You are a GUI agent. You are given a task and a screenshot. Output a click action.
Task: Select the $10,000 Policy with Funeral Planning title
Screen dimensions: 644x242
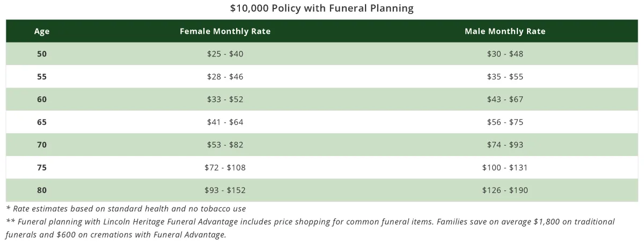(x=322, y=9)
